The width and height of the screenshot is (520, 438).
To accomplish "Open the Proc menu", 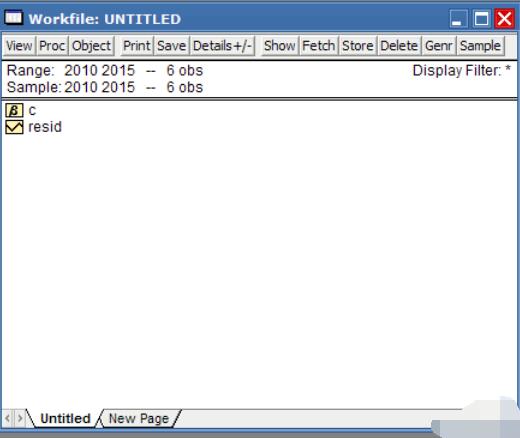I will click(x=52, y=46).
